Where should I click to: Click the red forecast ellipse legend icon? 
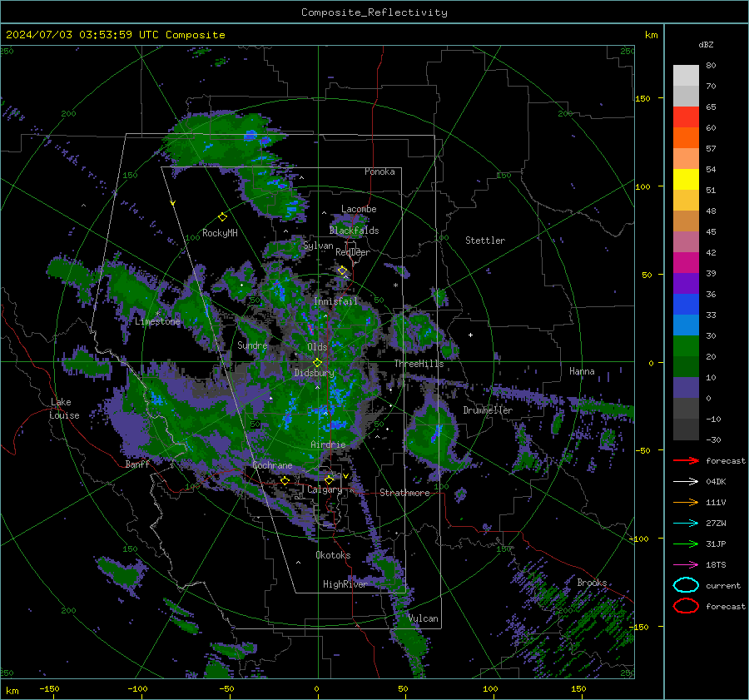pyautogui.click(x=686, y=606)
